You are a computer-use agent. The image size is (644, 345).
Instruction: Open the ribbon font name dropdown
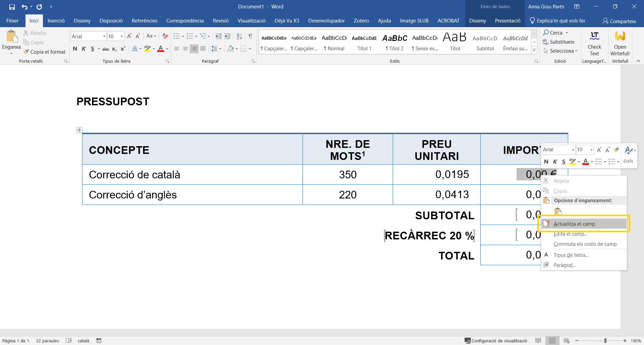point(104,36)
